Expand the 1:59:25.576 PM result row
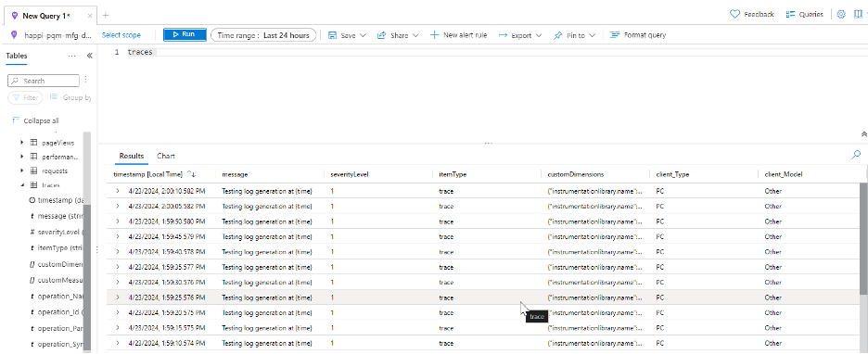868x354 pixels. (x=118, y=297)
